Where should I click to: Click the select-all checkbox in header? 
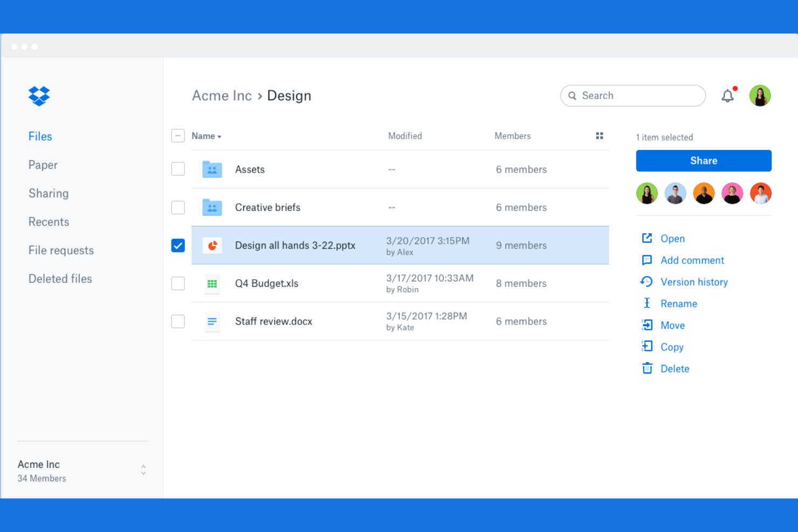point(178,136)
